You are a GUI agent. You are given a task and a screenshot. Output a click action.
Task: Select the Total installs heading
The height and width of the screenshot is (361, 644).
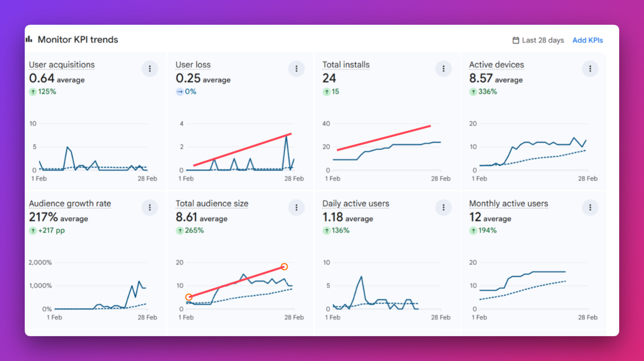(346, 65)
